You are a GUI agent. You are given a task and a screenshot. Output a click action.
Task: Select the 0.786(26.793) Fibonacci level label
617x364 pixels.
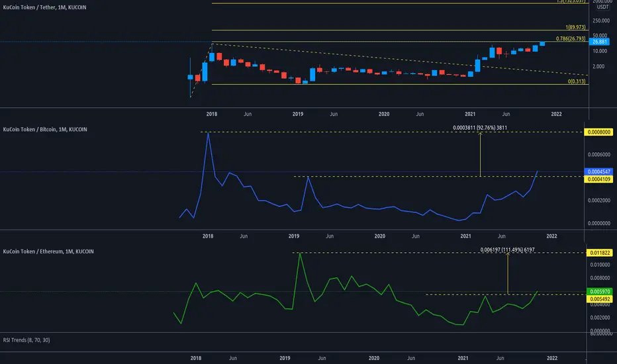pyautogui.click(x=571, y=38)
